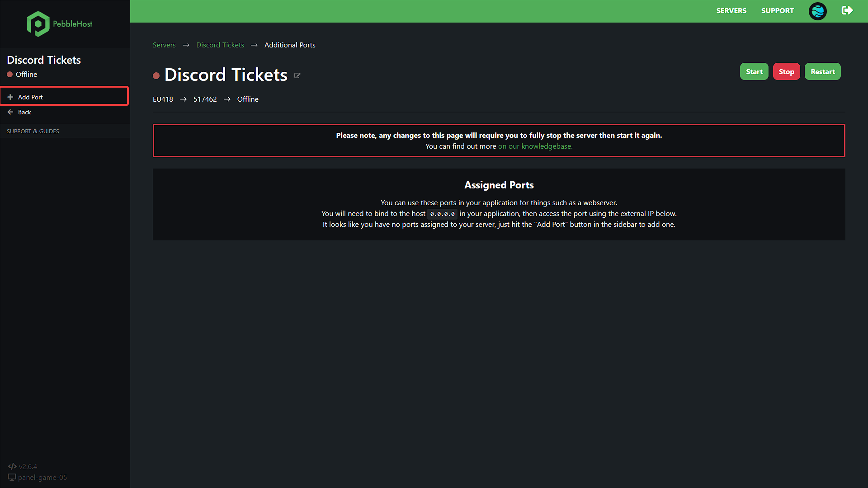
Task: Restart the Discord Tickets server
Action: (x=822, y=71)
